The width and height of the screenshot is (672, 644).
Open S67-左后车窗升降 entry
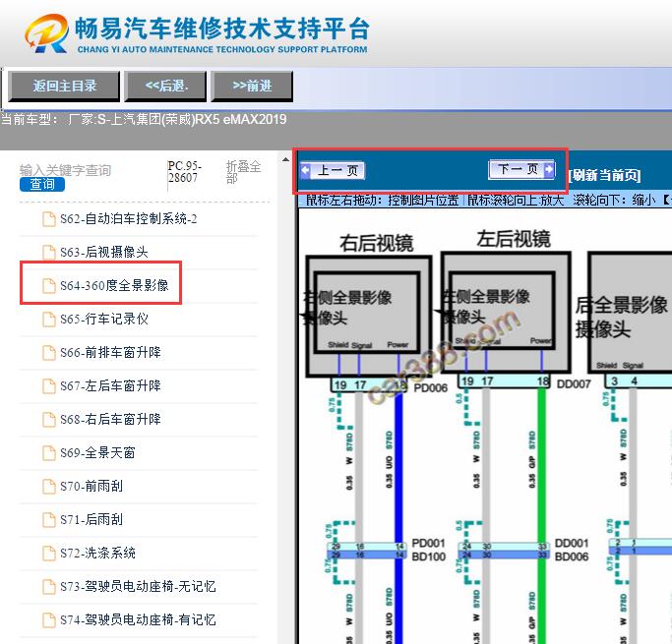point(110,385)
